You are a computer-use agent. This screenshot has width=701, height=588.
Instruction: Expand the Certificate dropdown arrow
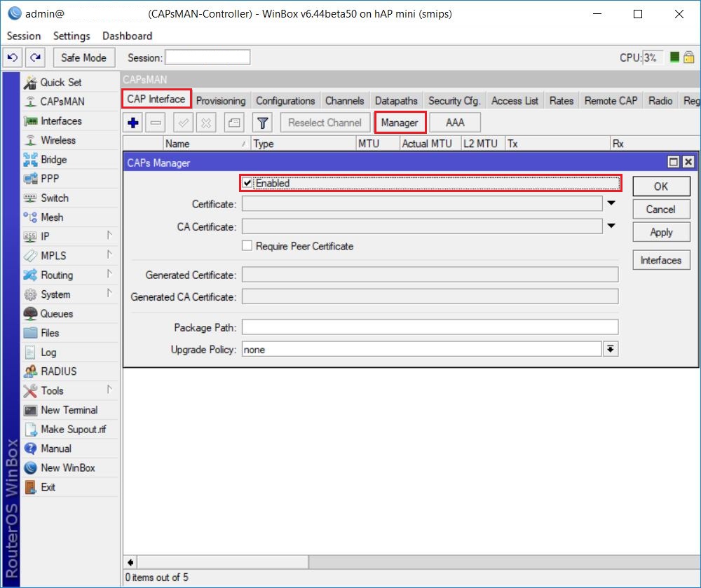pyautogui.click(x=611, y=203)
